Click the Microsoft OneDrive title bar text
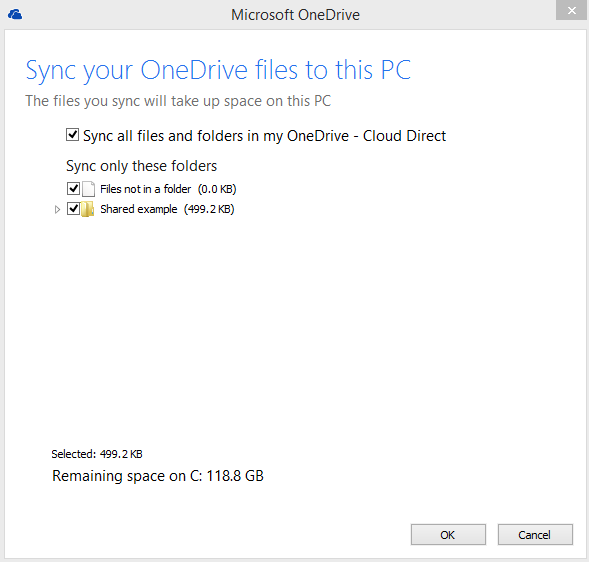The image size is (589, 562). (295, 15)
